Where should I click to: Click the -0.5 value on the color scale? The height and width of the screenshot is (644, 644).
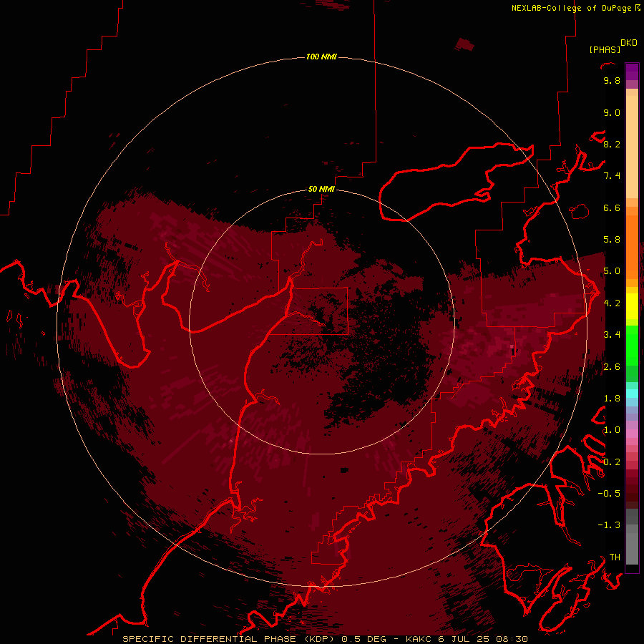[609, 494]
